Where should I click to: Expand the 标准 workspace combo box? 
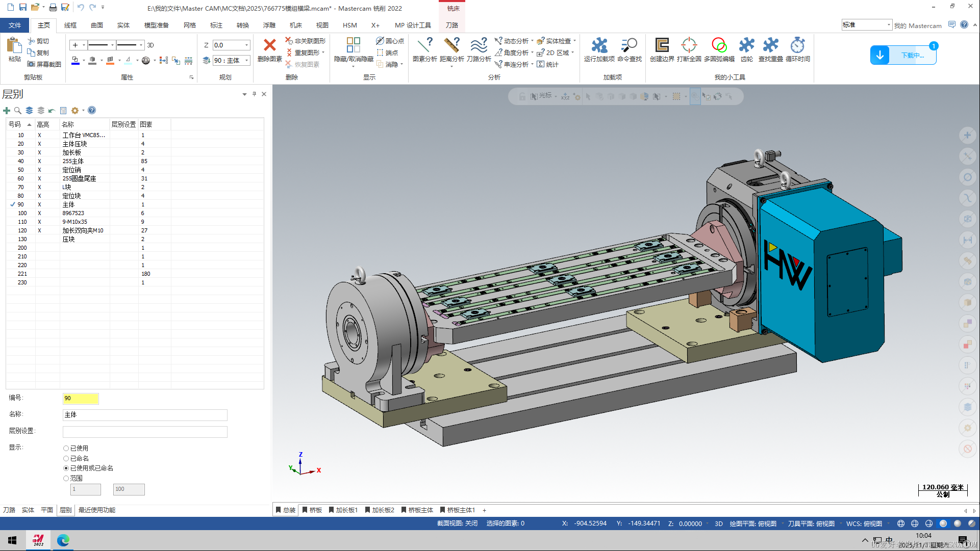[888, 25]
